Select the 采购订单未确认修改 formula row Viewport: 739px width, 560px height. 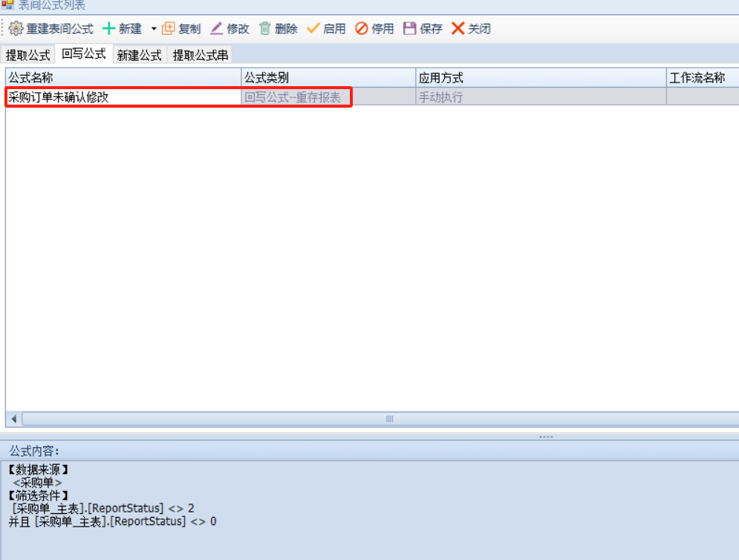coord(123,97)
